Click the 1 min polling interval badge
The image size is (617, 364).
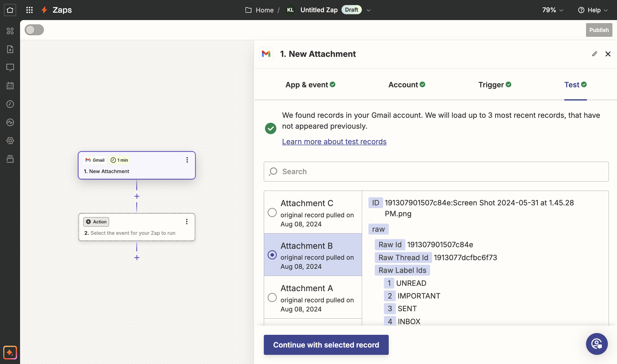point(119,160)
